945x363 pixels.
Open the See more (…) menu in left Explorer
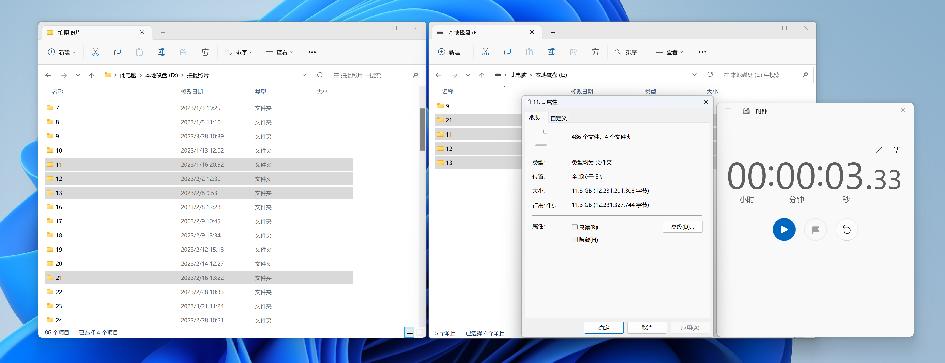pyautogui.click(x=312, y=52)
